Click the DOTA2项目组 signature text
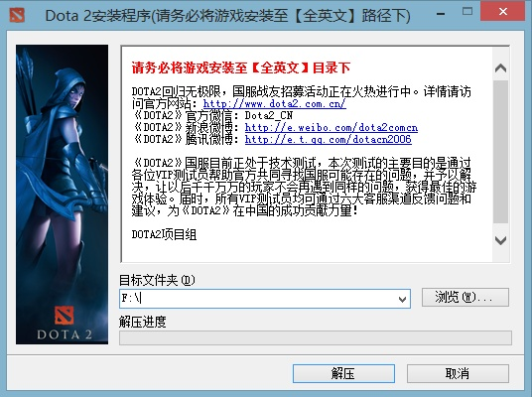This screenshot has height=397, width=532. [x=164, y=234]
